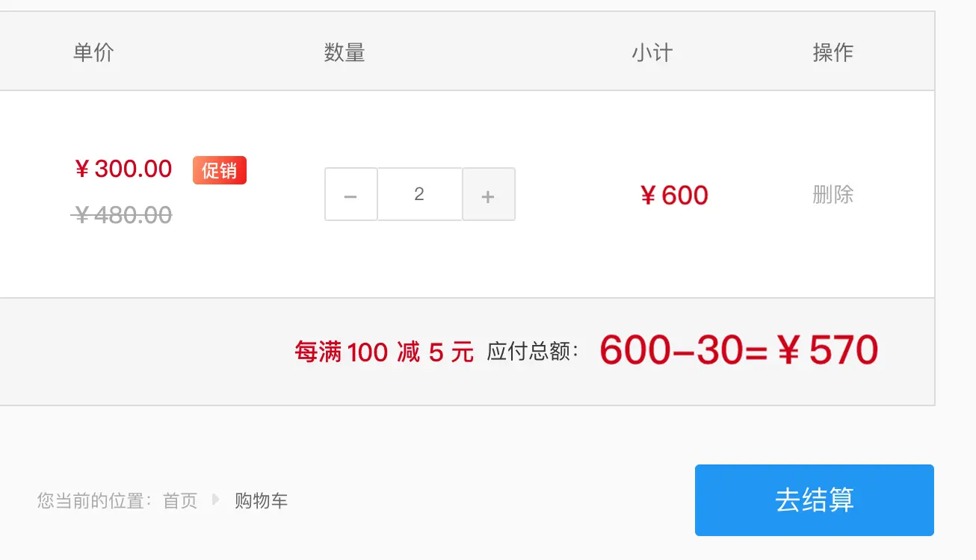Click the struck-through ¥480.00 original price
Viewport: 976px width, 560px height.
(122, 215)
